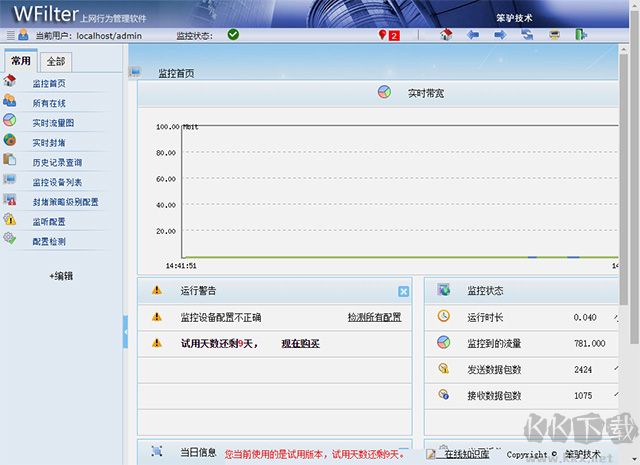
Task: Click the current user avatar icon
Action: 23,35
